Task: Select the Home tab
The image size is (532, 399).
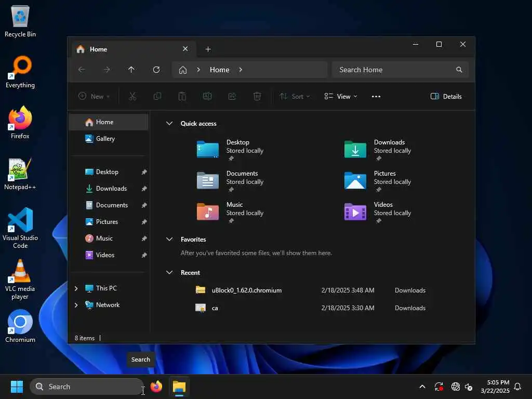Action: [x=132, y=49]
